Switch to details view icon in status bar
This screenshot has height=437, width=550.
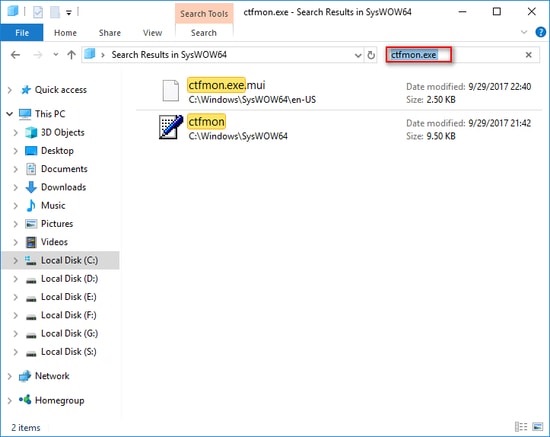click(x=521, y=427)
